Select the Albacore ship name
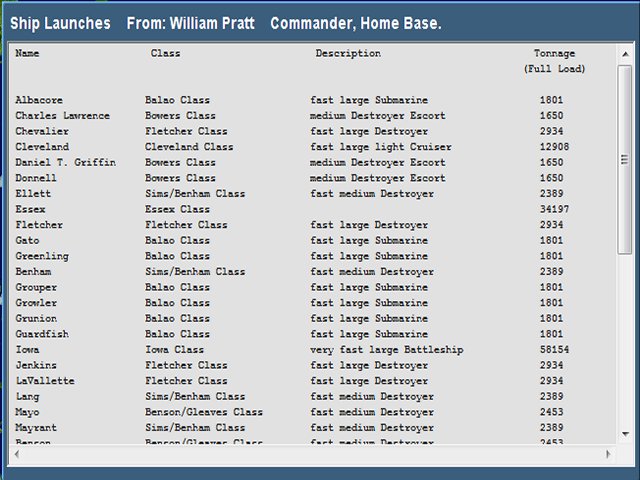Viewport: 640px width, 480px height. [37, 100]
